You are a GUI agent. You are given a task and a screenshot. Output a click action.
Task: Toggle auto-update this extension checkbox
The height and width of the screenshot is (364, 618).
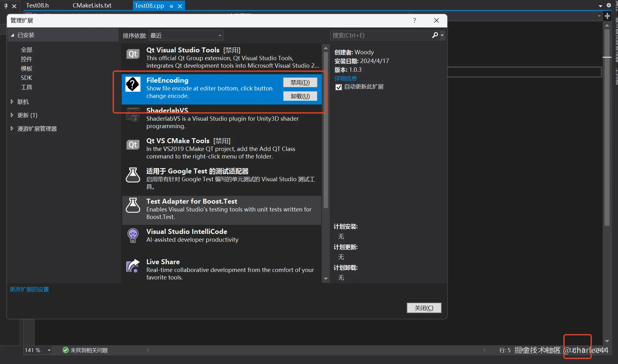click(x=339, y=87)
